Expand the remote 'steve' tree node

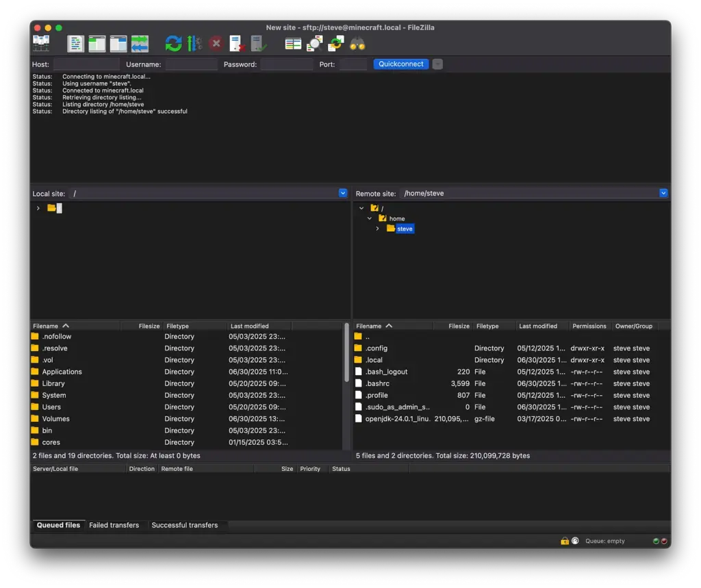pyautogui.click(x=377, y=229)
